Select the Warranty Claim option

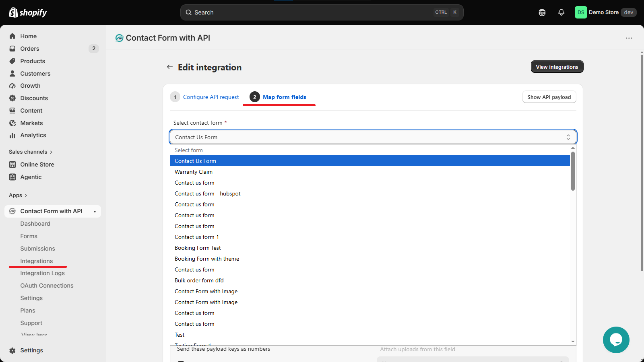pyautogui.click(x=370, y=172)
